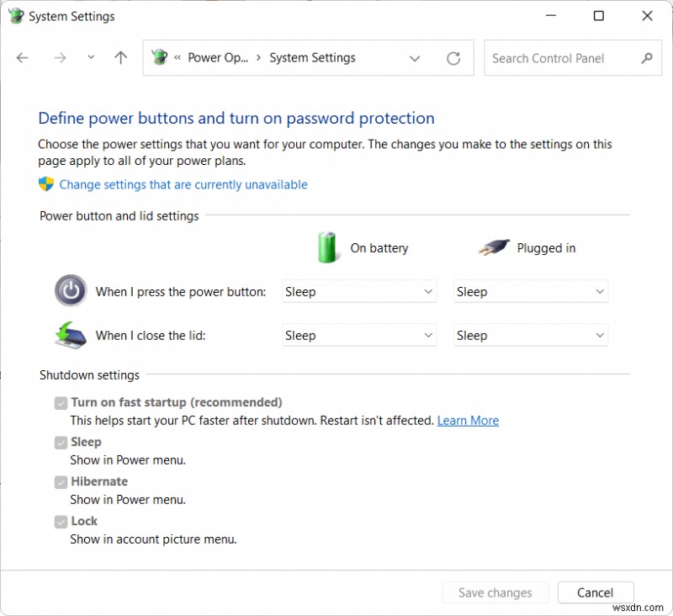The image size is (673, 616).
Task: Open the Learn More link
Action: click(468, 420)
